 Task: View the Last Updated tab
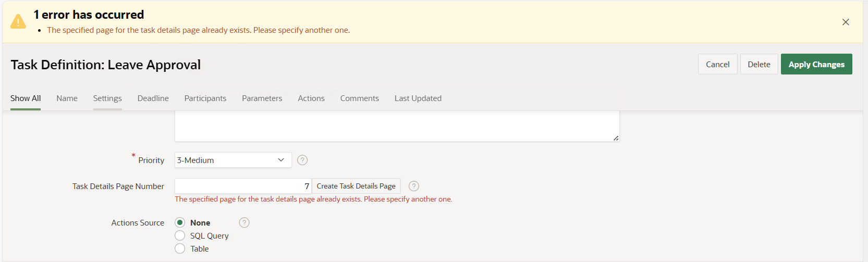tap(418, 98)
